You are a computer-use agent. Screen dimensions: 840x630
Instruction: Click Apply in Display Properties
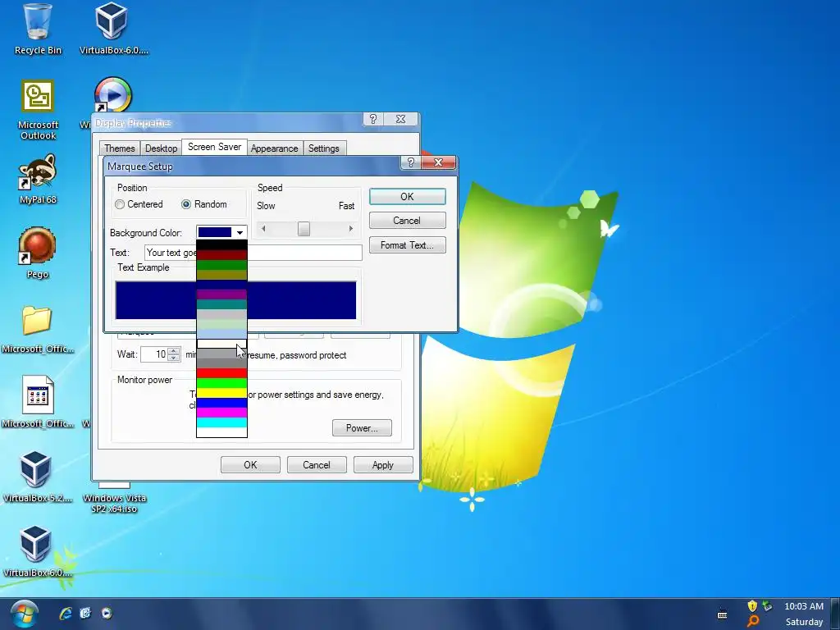tap(383, 465)
